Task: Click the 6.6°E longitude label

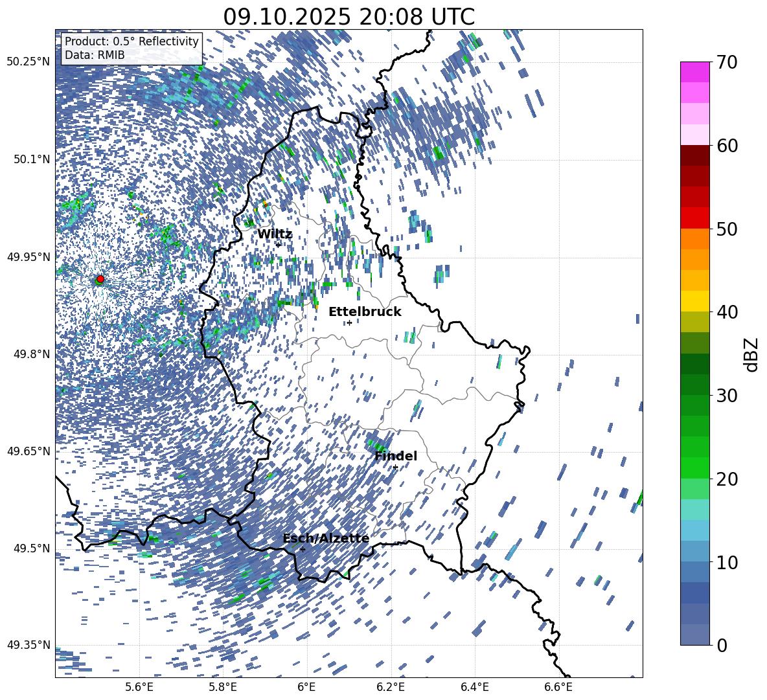Action: tap(558, 687)
